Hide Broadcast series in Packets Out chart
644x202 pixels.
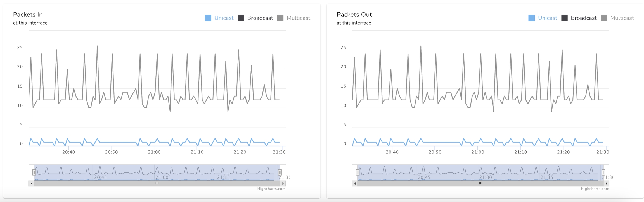[x=583, y=18]
